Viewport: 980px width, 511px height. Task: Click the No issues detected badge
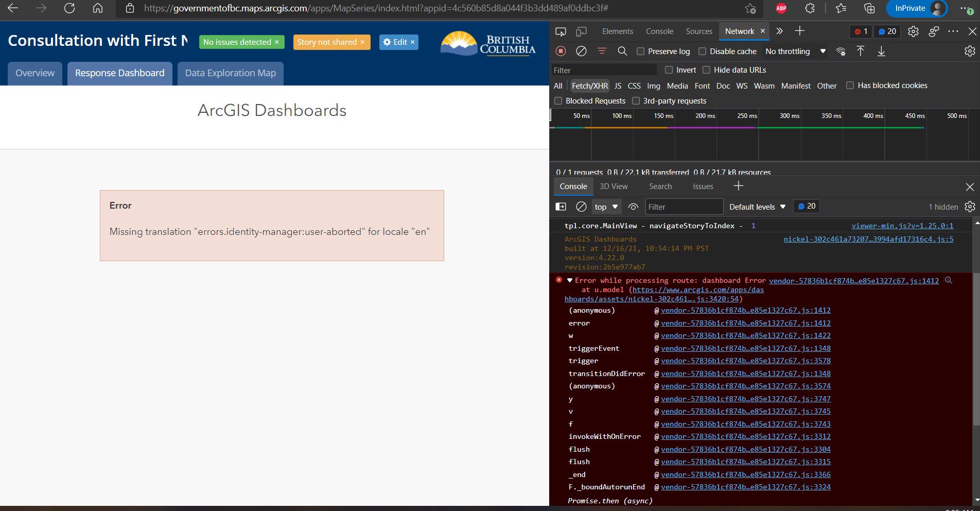(x=241, y=42)
